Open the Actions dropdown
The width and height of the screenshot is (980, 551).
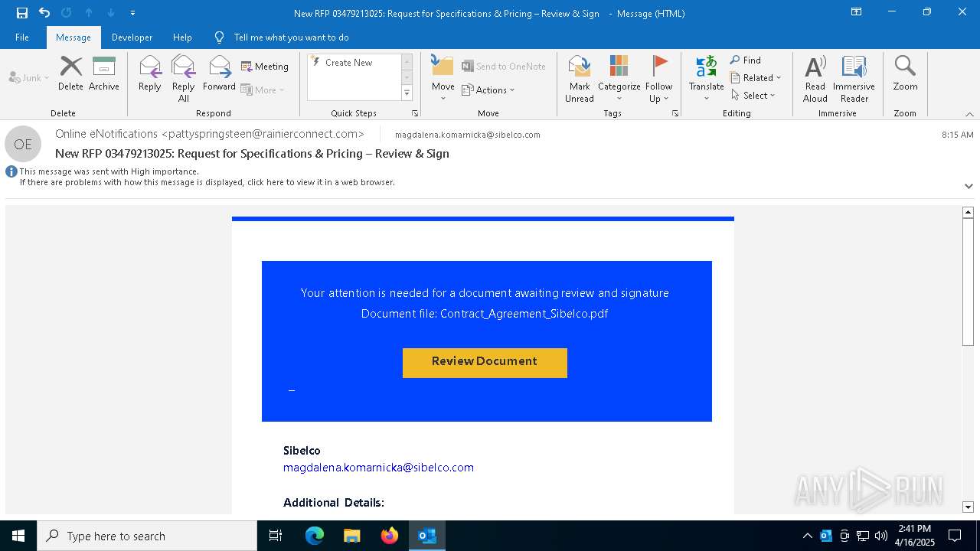488,90
